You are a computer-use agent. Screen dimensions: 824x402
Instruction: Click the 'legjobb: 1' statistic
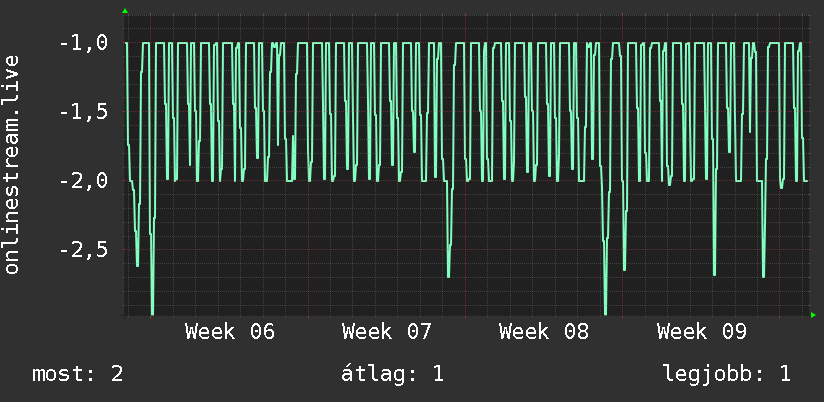(727, 374)
